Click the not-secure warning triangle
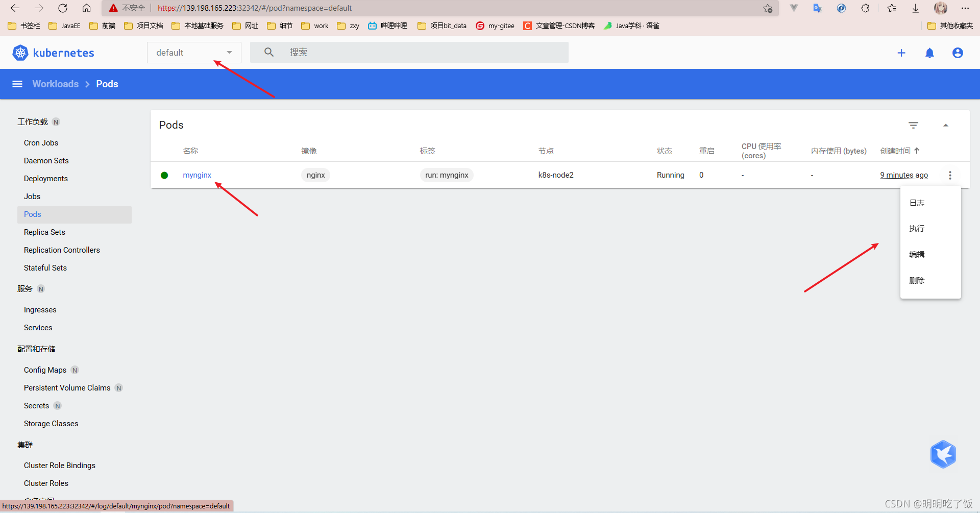The height and width of the screenshot is (513, 980). pyautogui.click(x=113, y=8)
